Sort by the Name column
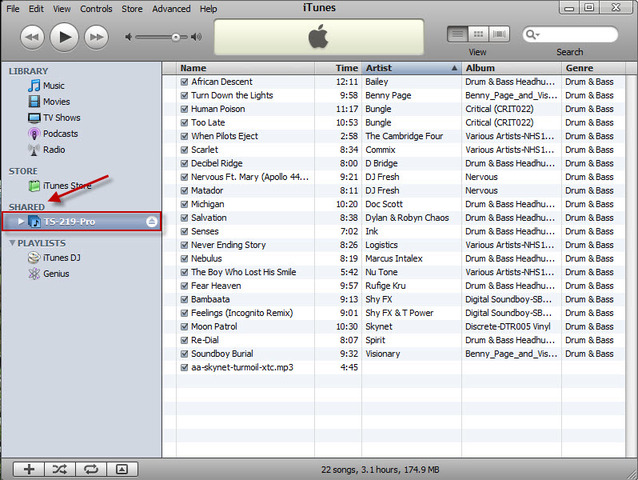 [x=245, y=68]
